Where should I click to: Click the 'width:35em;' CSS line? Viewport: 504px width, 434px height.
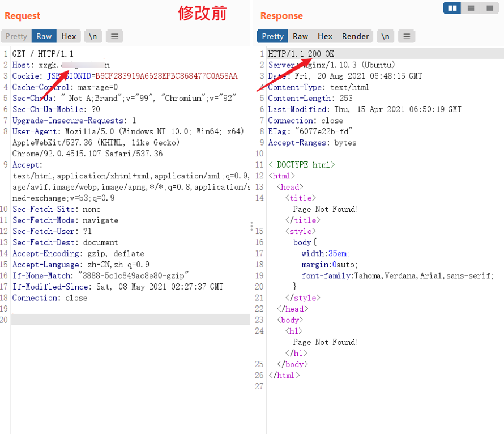(325, 254)
